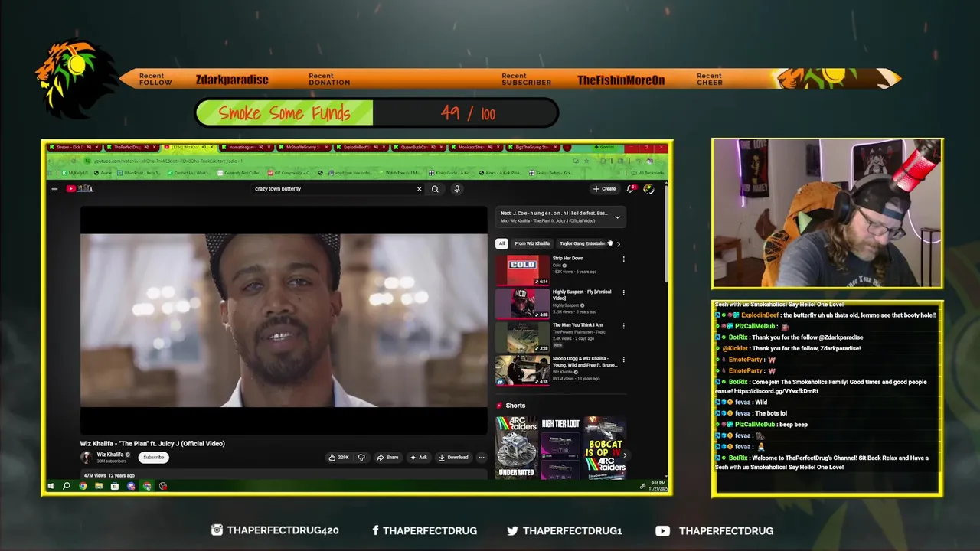Show more filter chips with arrow
Image resolution: width=980 pixels, height=551 pixels.
point(618,243)
